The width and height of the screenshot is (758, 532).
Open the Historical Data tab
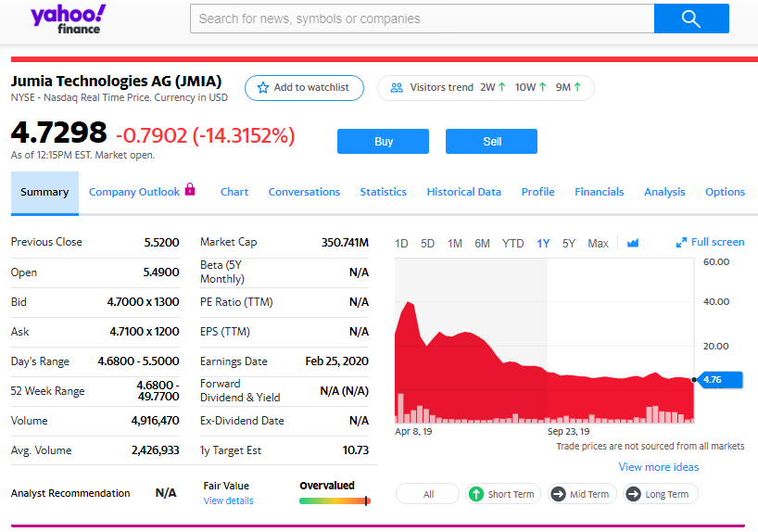click(463, 192)
